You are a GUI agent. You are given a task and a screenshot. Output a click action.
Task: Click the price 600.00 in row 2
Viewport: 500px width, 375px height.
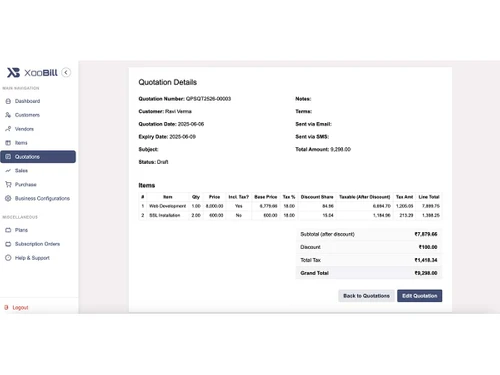click(216, 215)
